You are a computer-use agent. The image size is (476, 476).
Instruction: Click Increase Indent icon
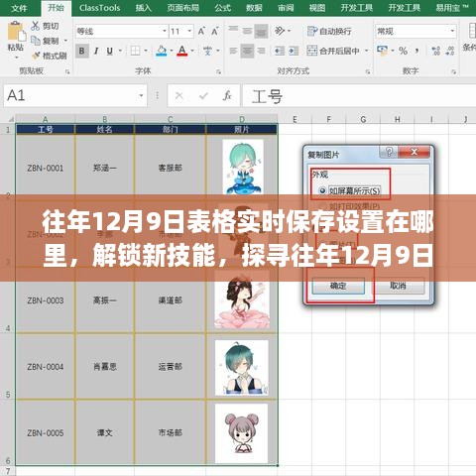[x=294, y=51]
